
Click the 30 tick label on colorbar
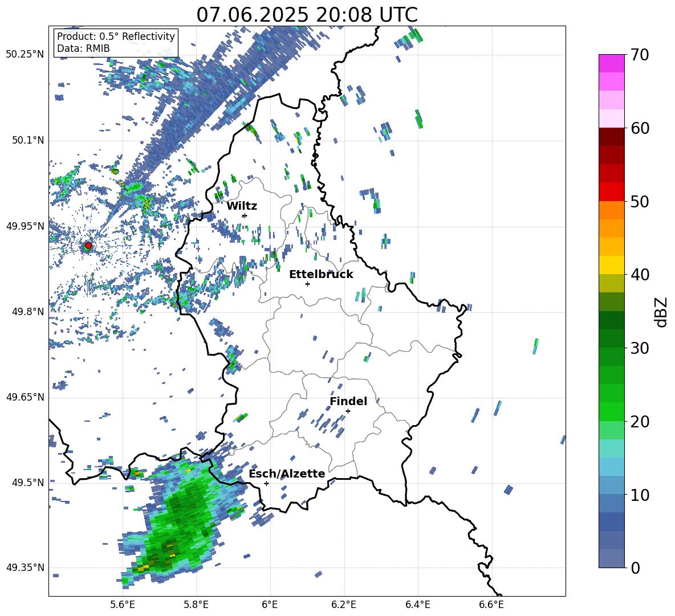pos(640,348)
